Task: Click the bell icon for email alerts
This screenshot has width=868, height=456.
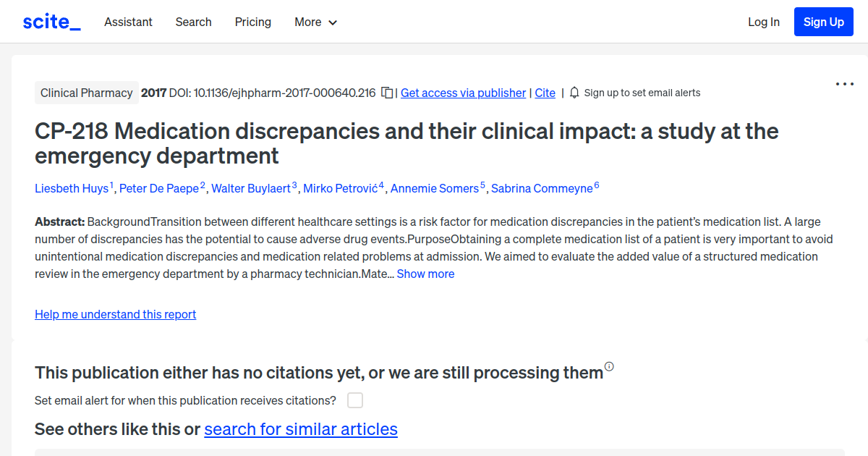Action: 573,93
